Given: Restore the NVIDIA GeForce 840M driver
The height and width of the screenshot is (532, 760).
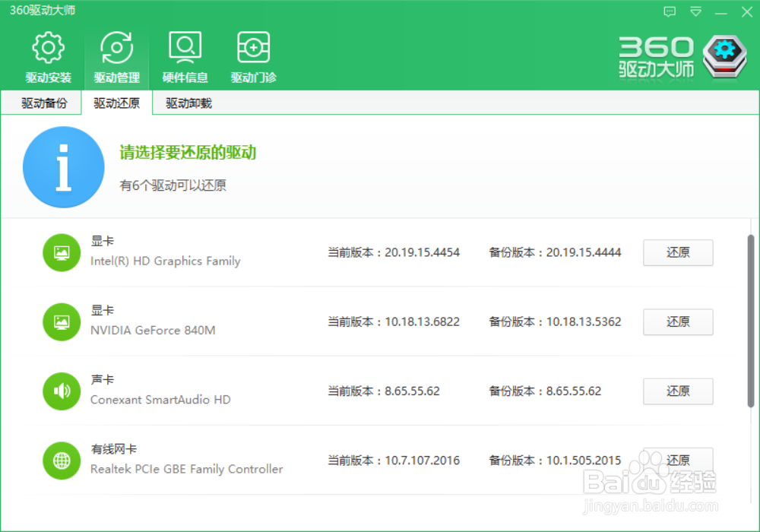Looking at the screenshot, I should tap(677, 321).
